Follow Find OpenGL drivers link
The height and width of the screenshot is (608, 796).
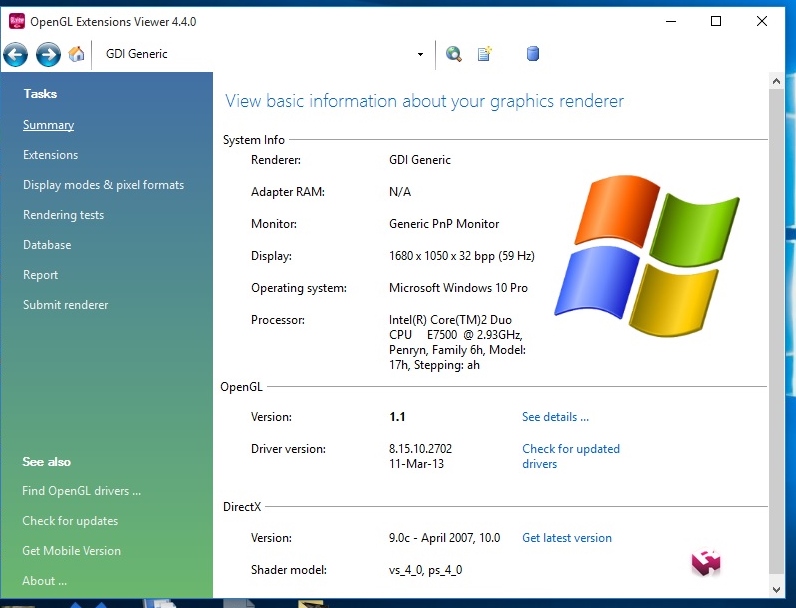[x=82, y=491]
